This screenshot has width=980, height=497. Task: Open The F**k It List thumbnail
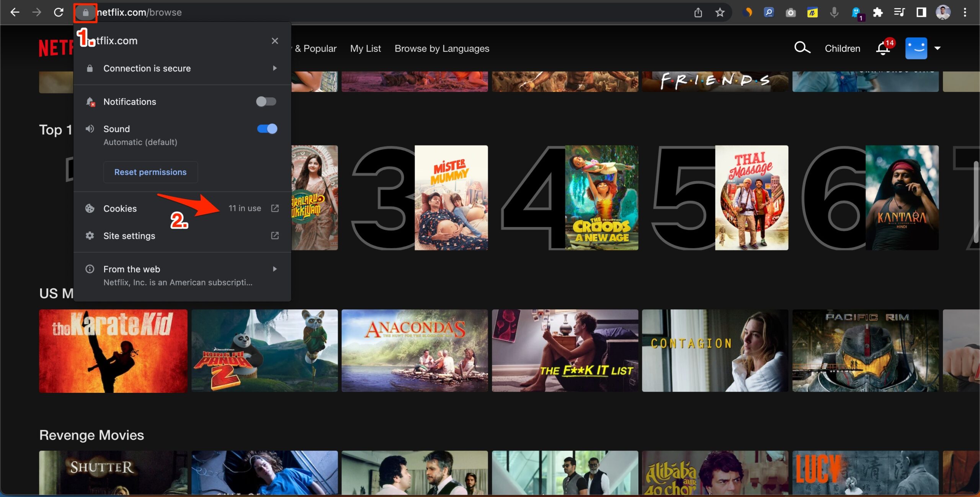565,351
